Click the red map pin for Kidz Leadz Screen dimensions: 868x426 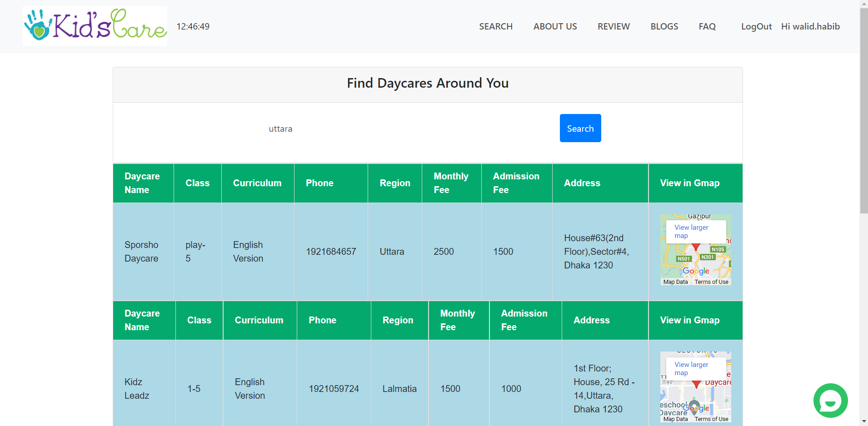696,384
